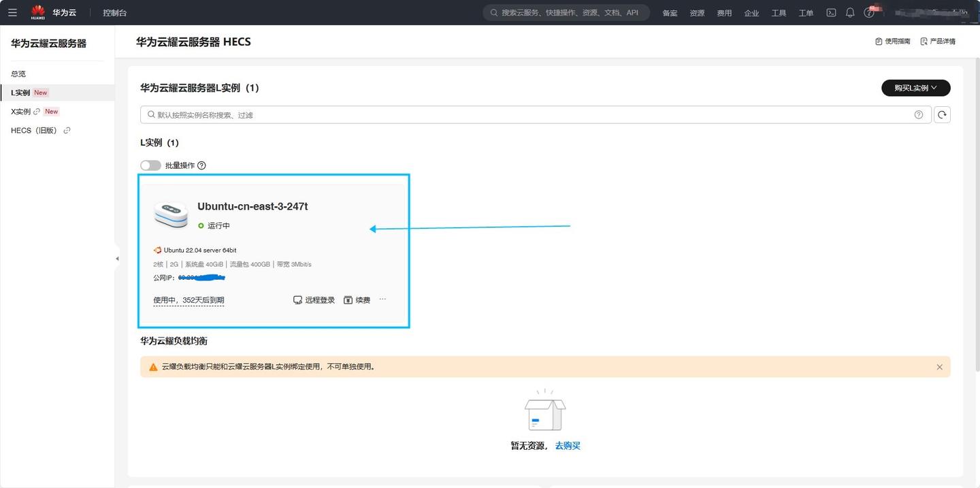Toggle 批量操作 batch operation switch
Screen dimensions: 980x488
click(x=150, y=165)
